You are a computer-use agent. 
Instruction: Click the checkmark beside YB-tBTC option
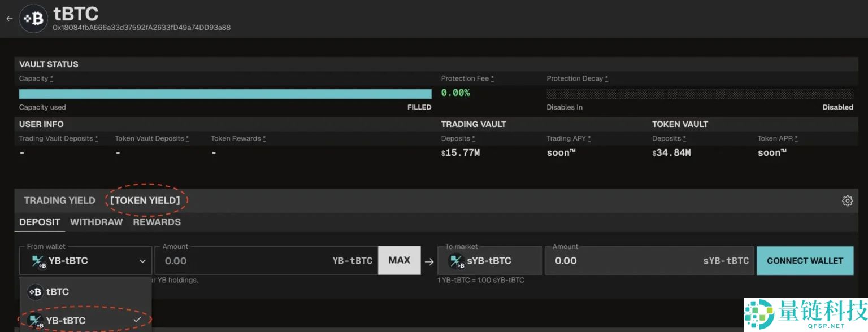[137, 320]
